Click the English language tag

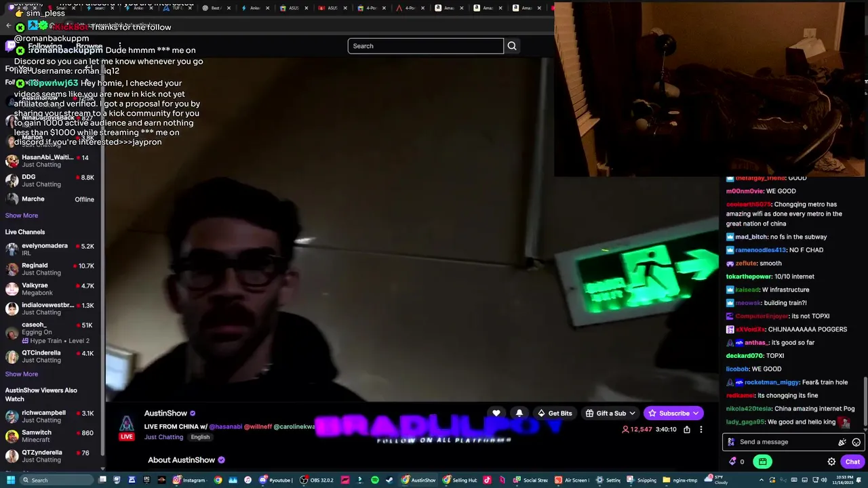[x=200, y=437]
